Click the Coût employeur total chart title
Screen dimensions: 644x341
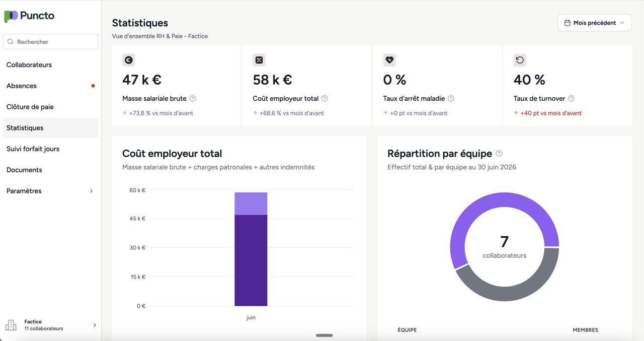pos(172,154)
